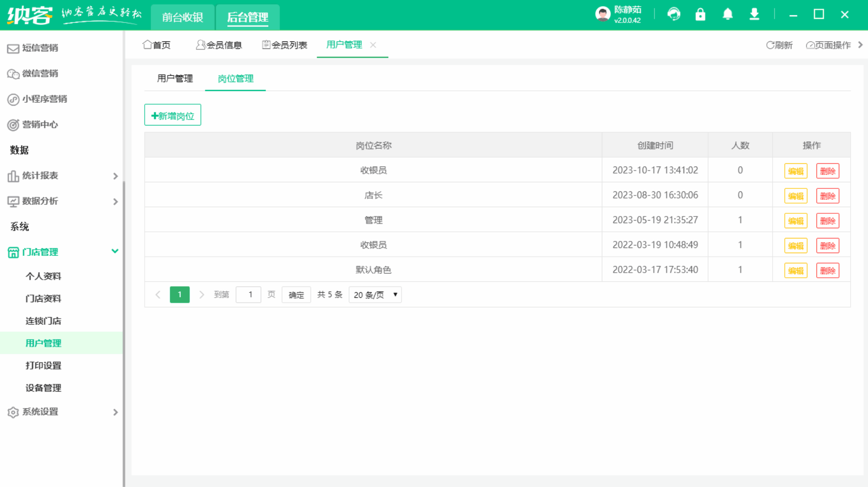Open the 营销中心 section
Screen dimensions: 868x487
(41, 125)
